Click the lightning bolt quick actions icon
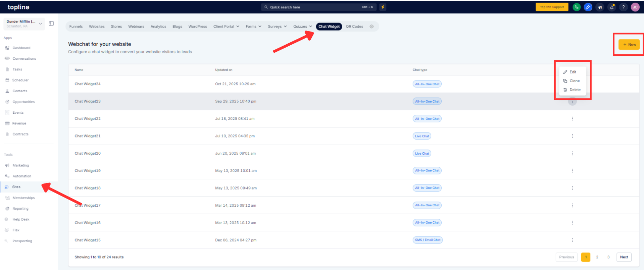The width and height of the screenshot is (644, 270). [383, 7]
